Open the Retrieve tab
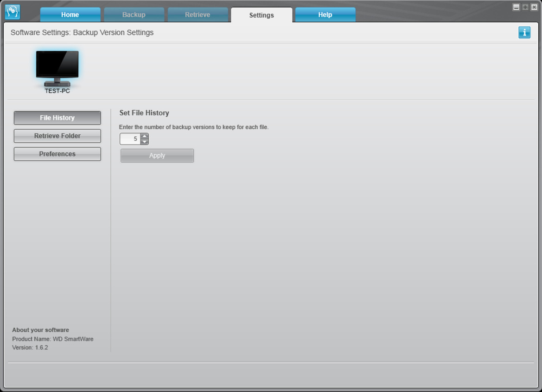542x392 pixels. click(198, 15)
